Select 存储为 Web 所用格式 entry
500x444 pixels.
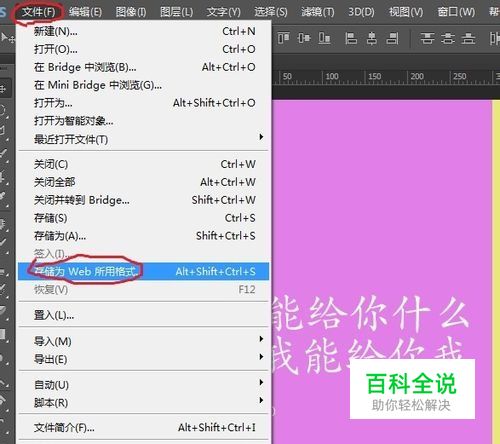(x=144, y=272)
